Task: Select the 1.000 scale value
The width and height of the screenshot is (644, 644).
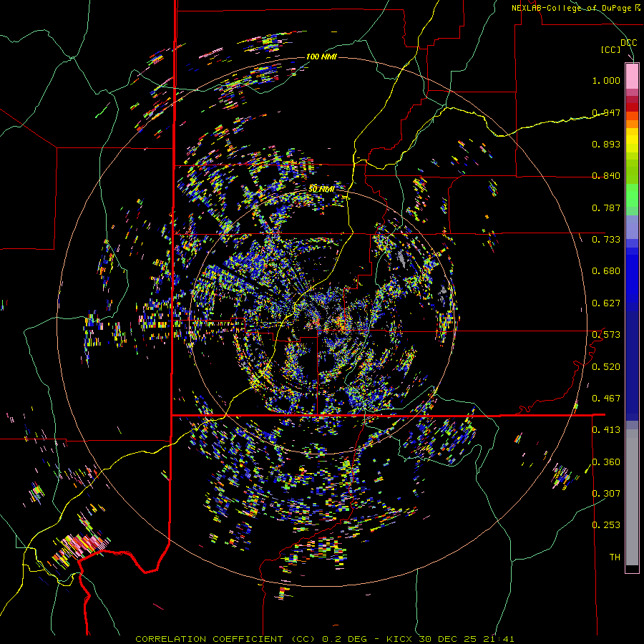Action: [606, 81]
